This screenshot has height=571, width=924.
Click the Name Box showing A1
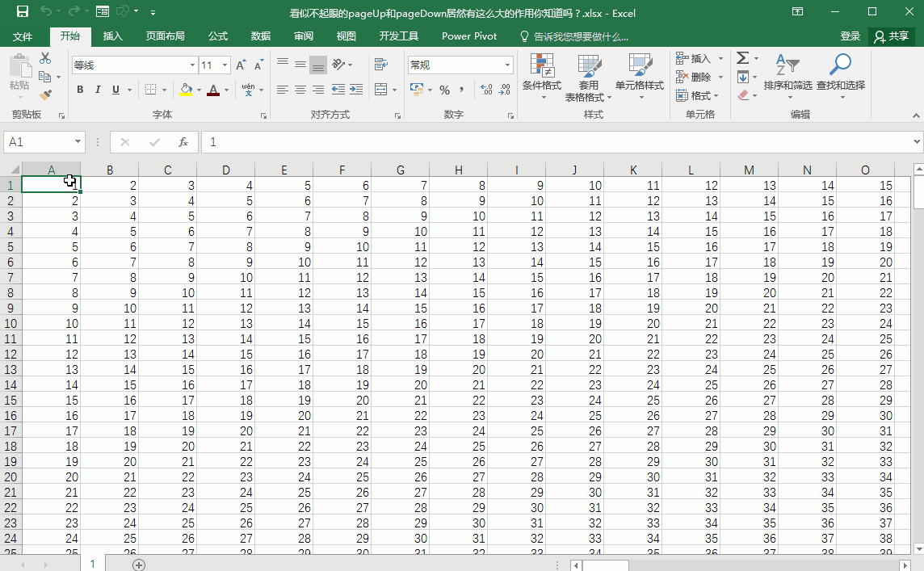click(44, 142)
